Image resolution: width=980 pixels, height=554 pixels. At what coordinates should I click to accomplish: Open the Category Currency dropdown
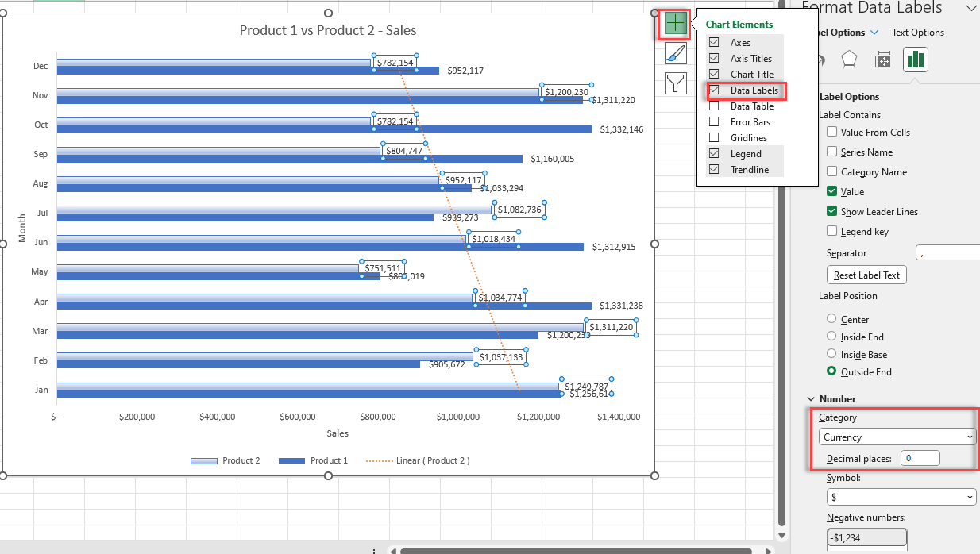click(897, 437)
